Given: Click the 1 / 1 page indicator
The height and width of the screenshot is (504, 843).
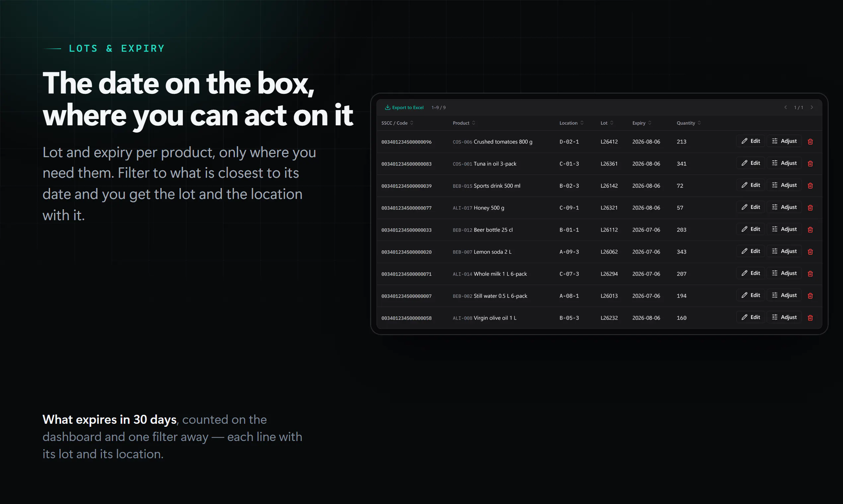Looking at the screenshot, I should 799,107.
